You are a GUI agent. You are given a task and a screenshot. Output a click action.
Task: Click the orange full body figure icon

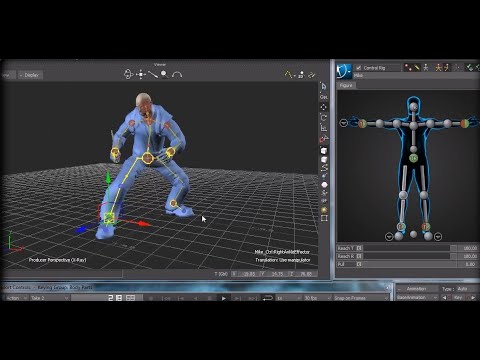point(438,67)
